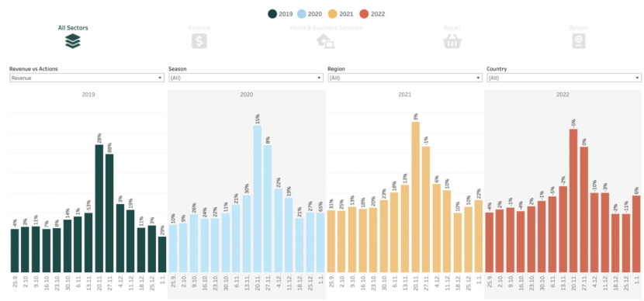Select the All Sectors stacked layers icon
Viewport: 644px width, 301px height.
click(73, 41)
